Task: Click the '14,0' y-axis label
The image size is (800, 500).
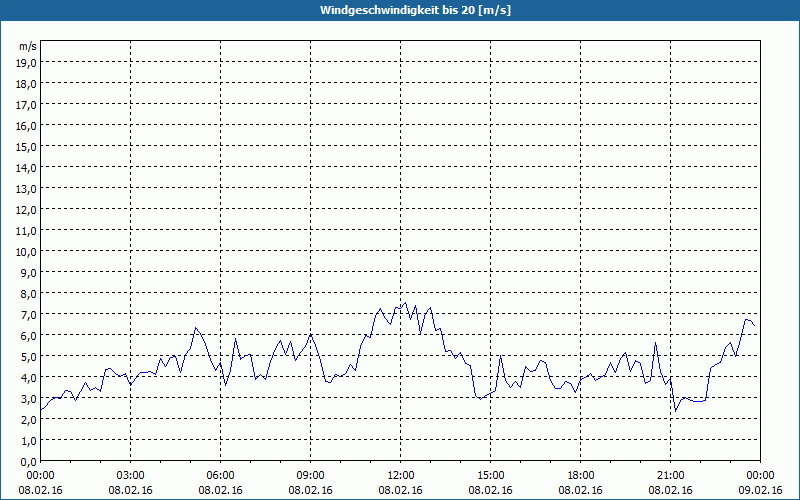Action: point(26,168)
